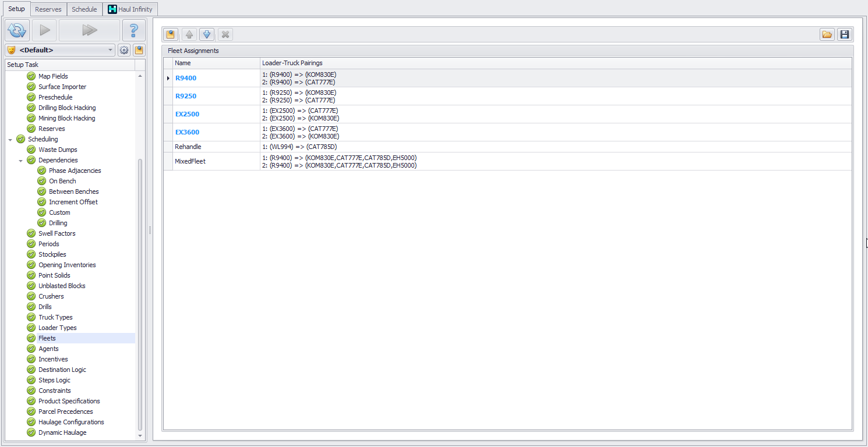Viewport: 868px width, 447px height.
Task: Open the Truck Types task
Action: point(55,317)
